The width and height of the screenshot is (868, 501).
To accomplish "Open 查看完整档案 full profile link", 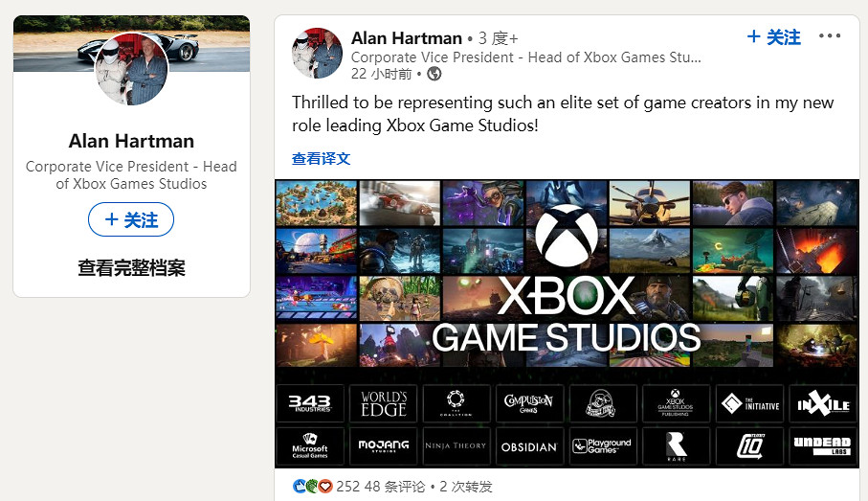I will [x=131, y=267].
